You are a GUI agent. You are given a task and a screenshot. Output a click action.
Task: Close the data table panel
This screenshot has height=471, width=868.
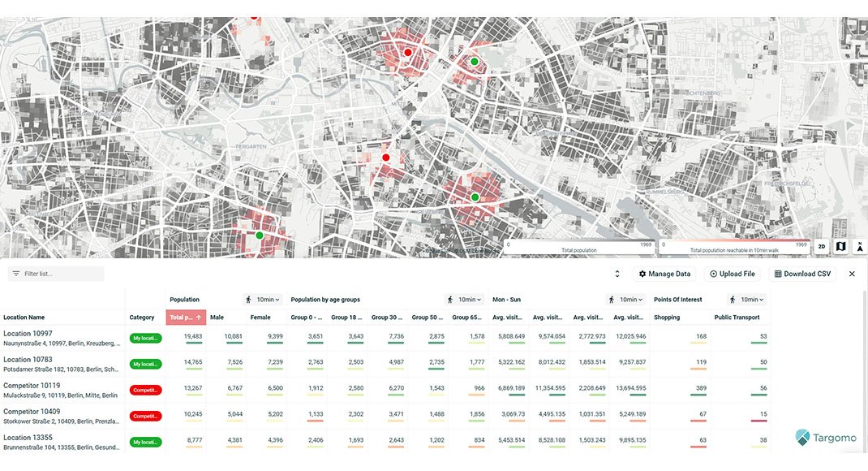point(852,274)
